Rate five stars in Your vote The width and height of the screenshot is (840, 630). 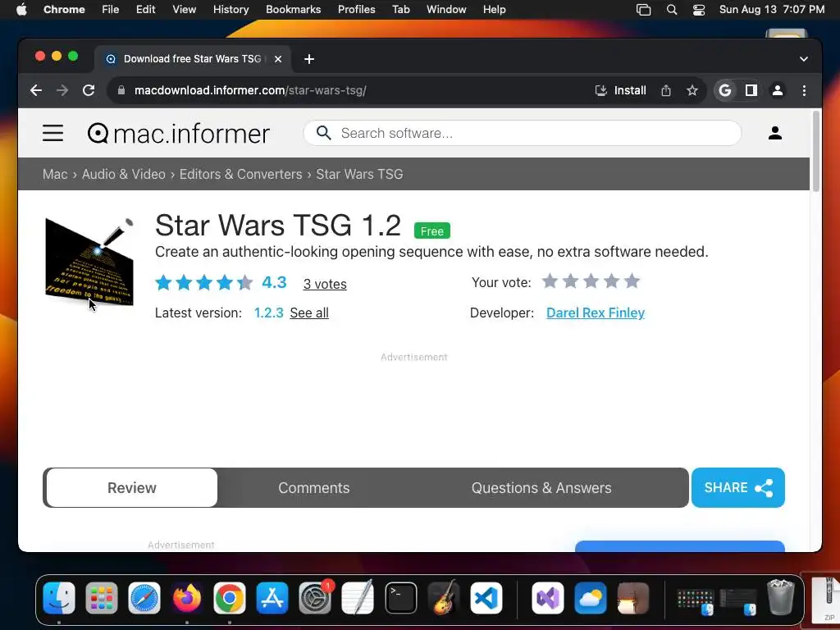tap(632, 281)
